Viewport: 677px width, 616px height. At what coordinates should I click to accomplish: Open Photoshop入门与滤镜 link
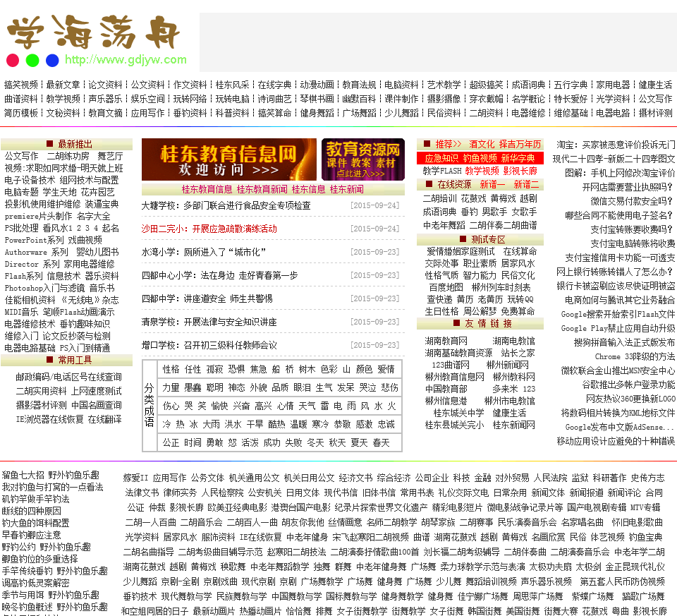(44, 288)
